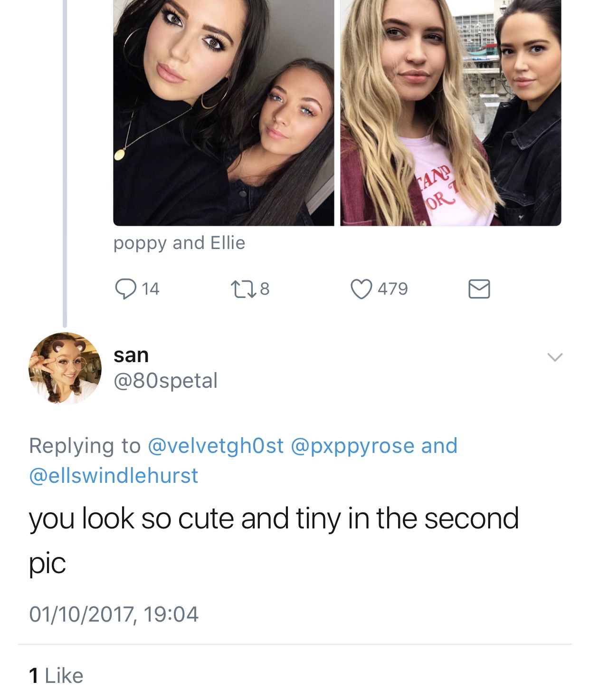Open the @ellswindlehurst profile link
This screenshot has width=590, height=700.
pos(114,476)
